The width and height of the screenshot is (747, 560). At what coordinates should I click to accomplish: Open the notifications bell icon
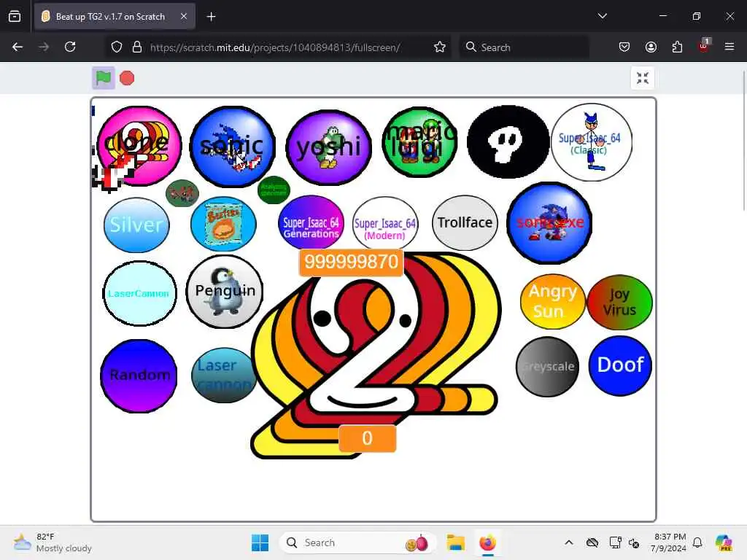click(697, 542)
